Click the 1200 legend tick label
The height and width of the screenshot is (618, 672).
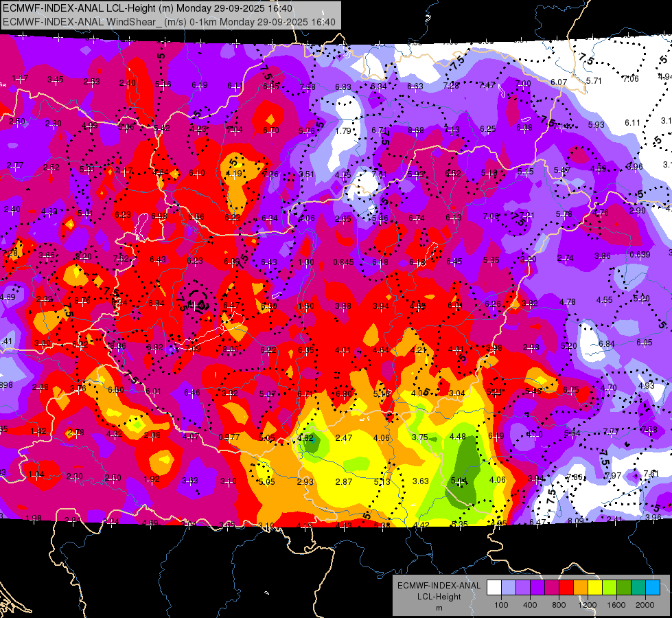587,605
